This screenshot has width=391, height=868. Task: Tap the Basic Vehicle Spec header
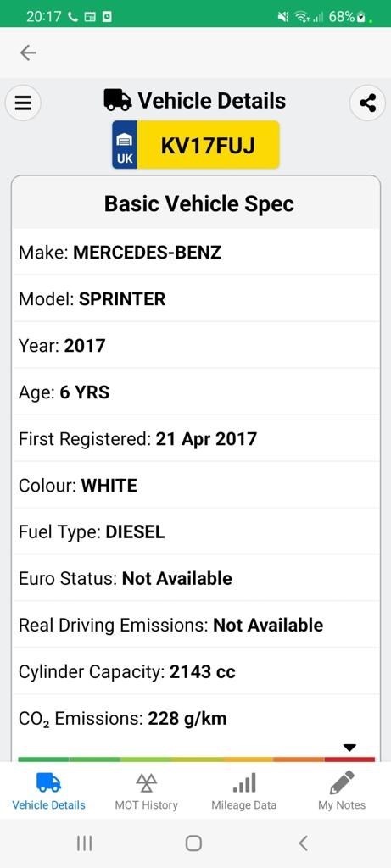(196, 203)
